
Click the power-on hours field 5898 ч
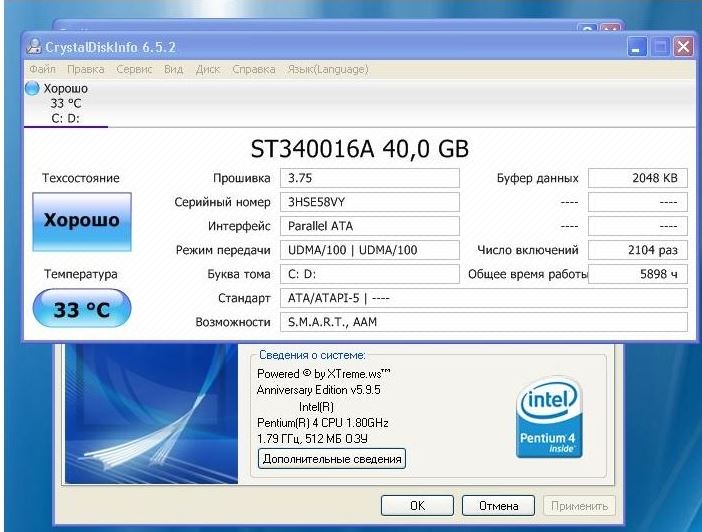click(x=638, y=274)
